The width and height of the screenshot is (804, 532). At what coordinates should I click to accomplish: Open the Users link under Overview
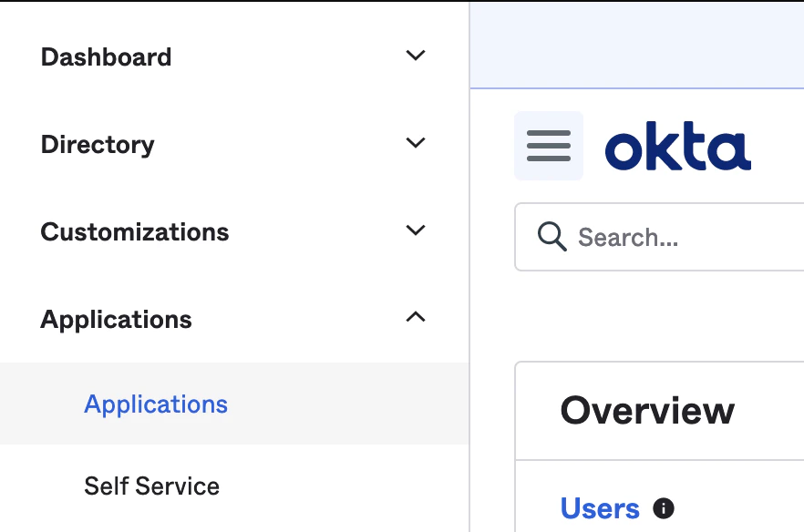(x=600, y=508)
